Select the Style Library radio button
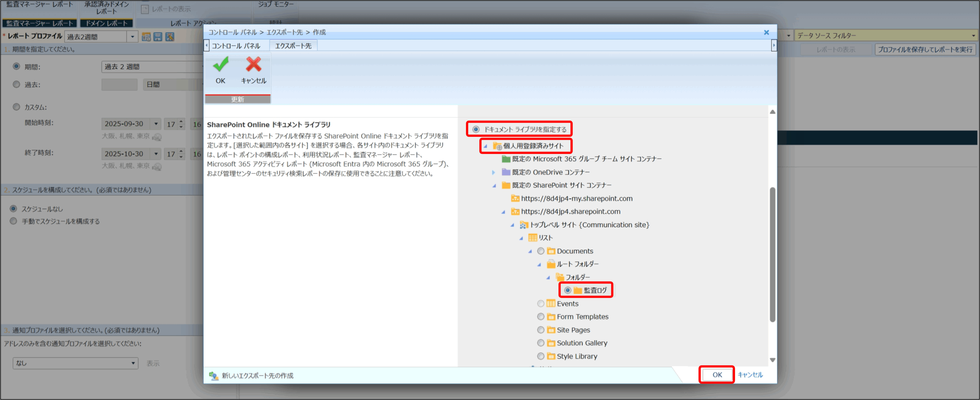980x400 pixels. pyautogui.click(x=541, y=356)
